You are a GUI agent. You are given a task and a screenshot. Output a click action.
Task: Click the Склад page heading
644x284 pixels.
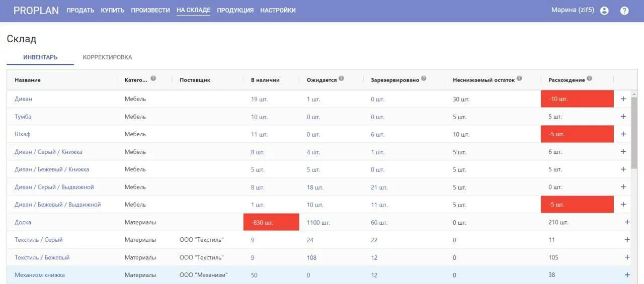click(x=22, y=39)
